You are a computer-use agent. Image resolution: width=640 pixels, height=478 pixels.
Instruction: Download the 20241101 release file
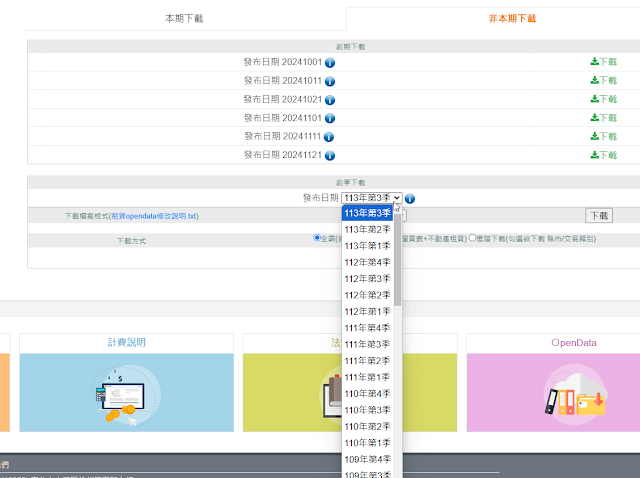(604, 118)
